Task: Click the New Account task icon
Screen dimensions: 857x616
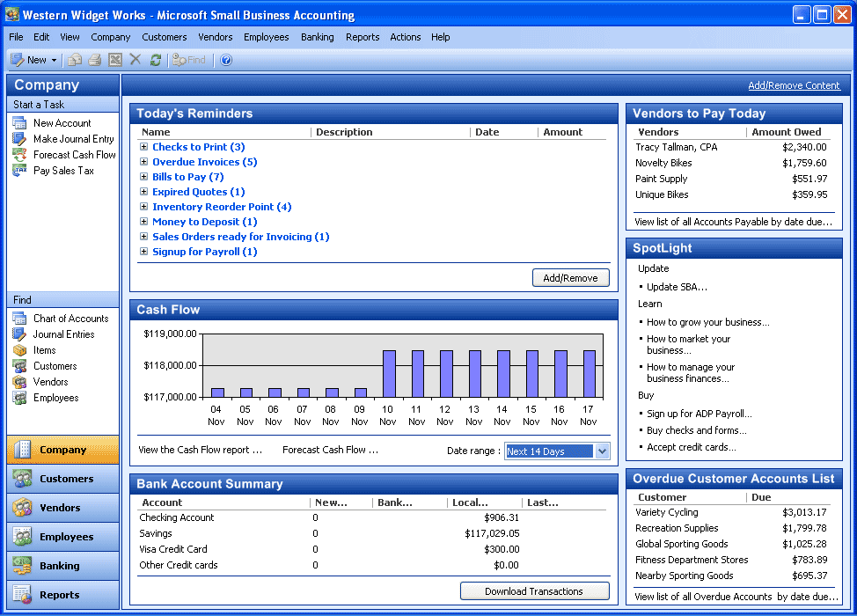Action: pos(19,123)
